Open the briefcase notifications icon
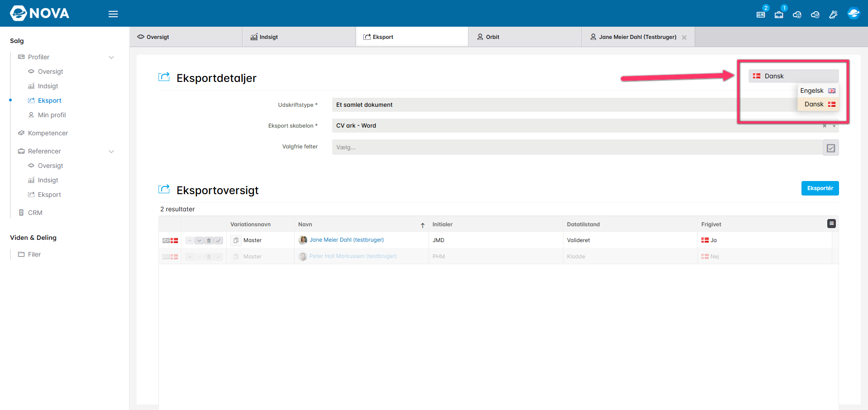868x410 pixels. point(779,14)
